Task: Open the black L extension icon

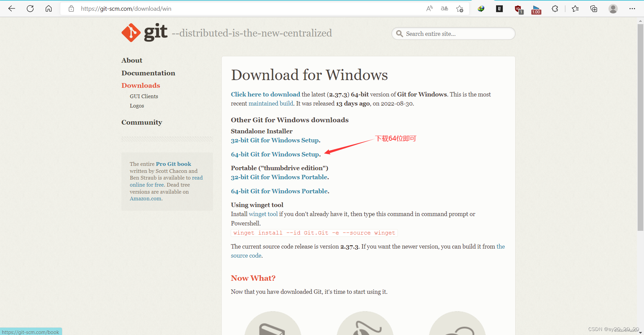Action: tap(499, 9)
